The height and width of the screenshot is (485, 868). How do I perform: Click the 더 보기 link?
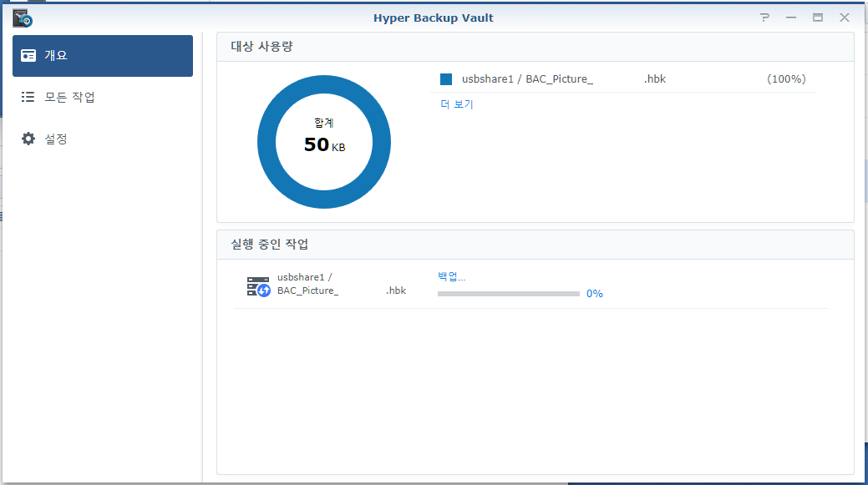click(457, 104)
